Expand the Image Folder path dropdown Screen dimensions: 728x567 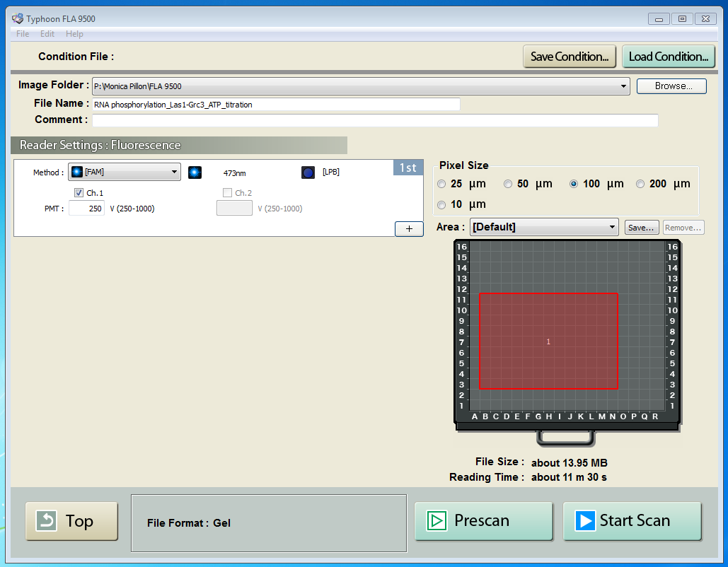(623, 86)
